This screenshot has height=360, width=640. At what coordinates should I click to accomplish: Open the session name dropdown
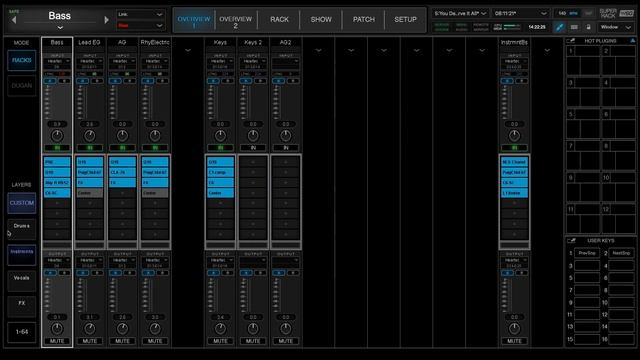click(460, 13)
